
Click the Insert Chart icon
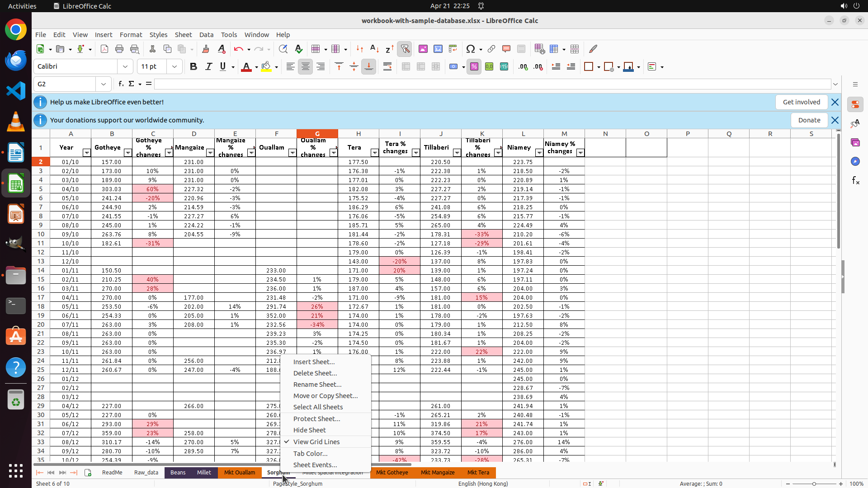[x=438, y=49]
